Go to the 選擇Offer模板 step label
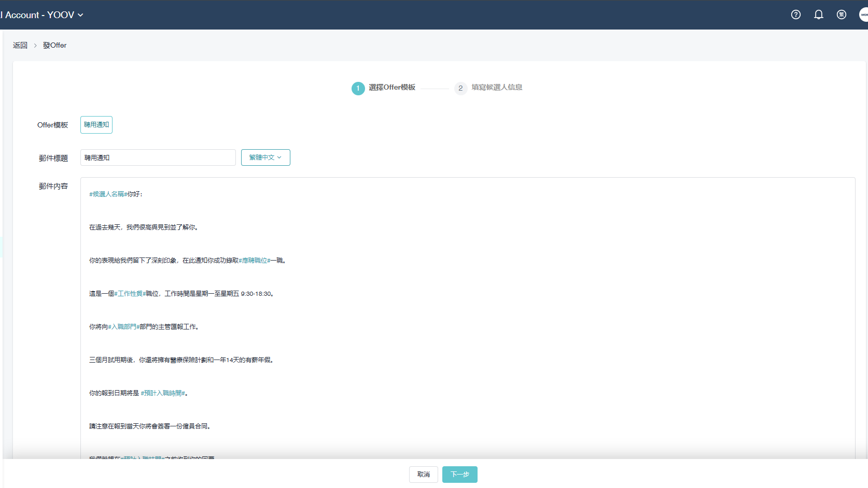The image size is (868, 488). (x=392, y=88)
